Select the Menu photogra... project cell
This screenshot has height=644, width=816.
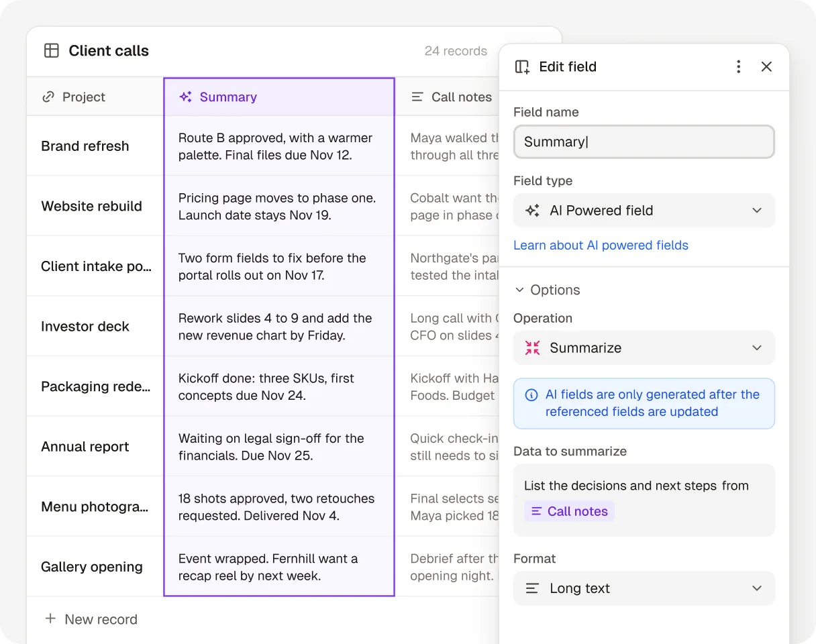95,506
